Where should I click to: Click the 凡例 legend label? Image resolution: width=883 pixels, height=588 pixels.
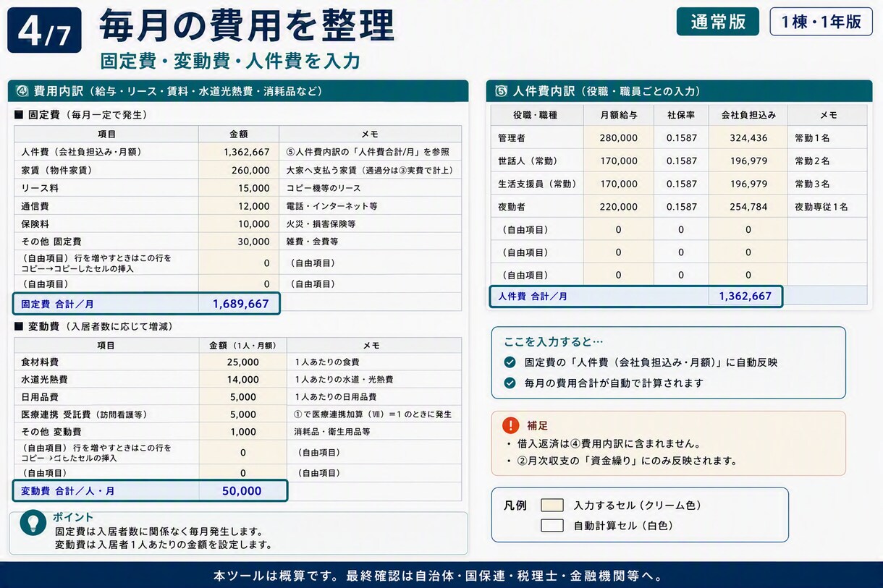click(x=515, y=505)
